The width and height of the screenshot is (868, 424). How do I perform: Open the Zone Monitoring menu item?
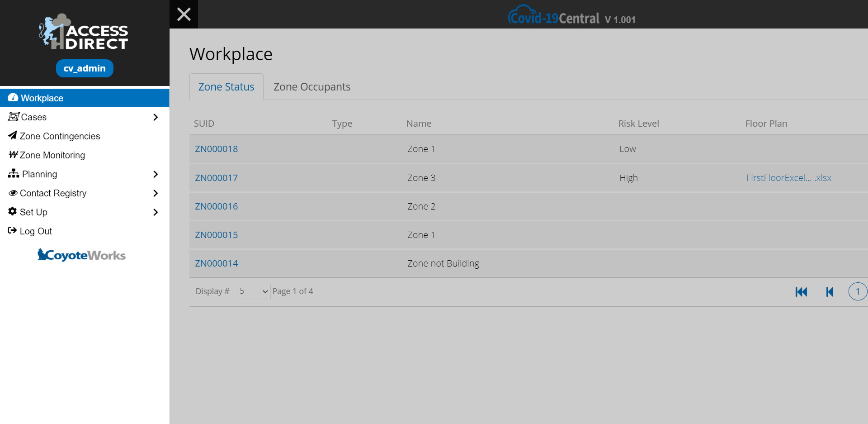[52, 155]
